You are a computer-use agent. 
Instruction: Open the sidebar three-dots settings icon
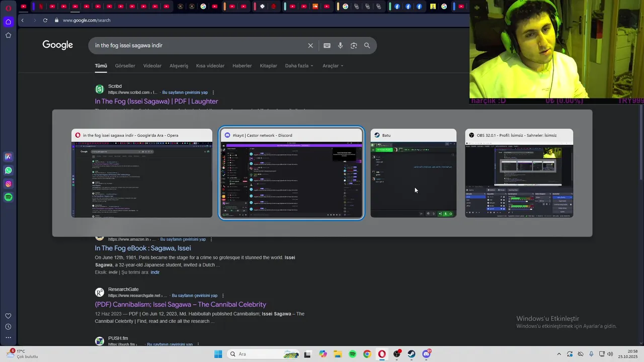[8, 338]
